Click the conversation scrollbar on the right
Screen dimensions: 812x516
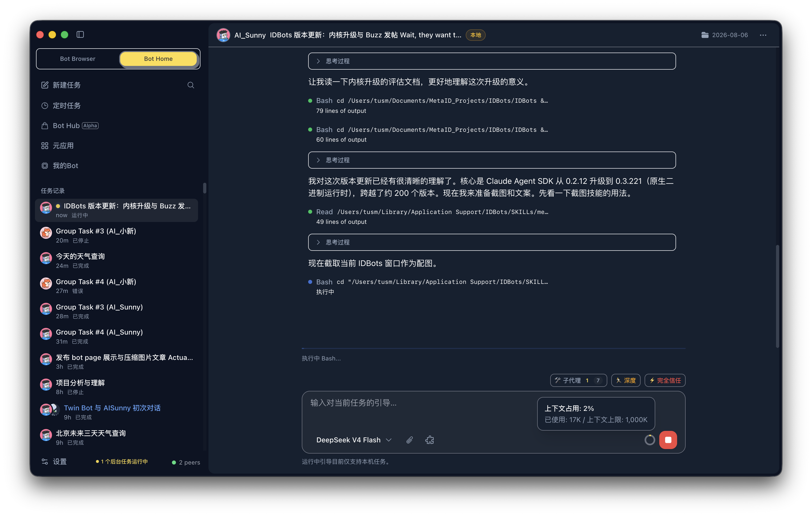(x=778, y=296)
